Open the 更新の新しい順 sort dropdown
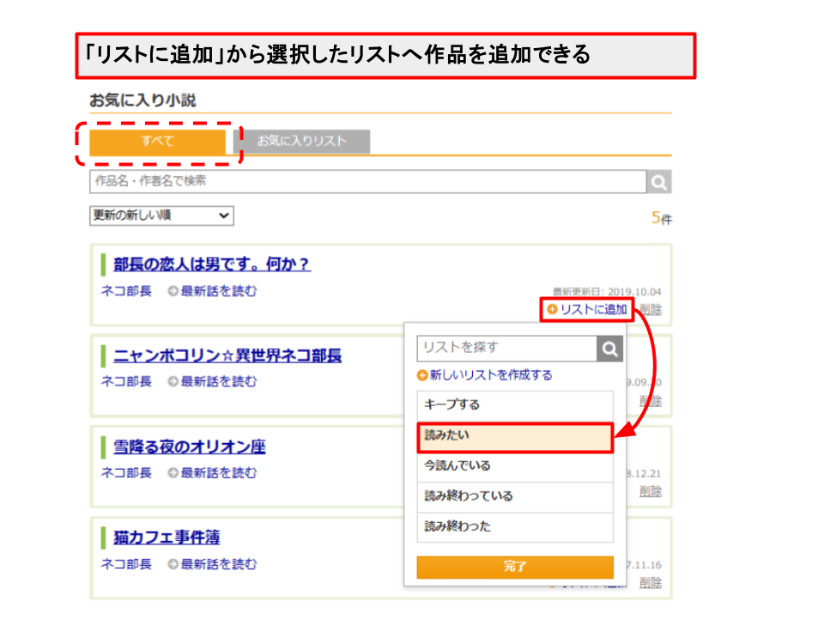824x644 pixels. tap(160, 216)
